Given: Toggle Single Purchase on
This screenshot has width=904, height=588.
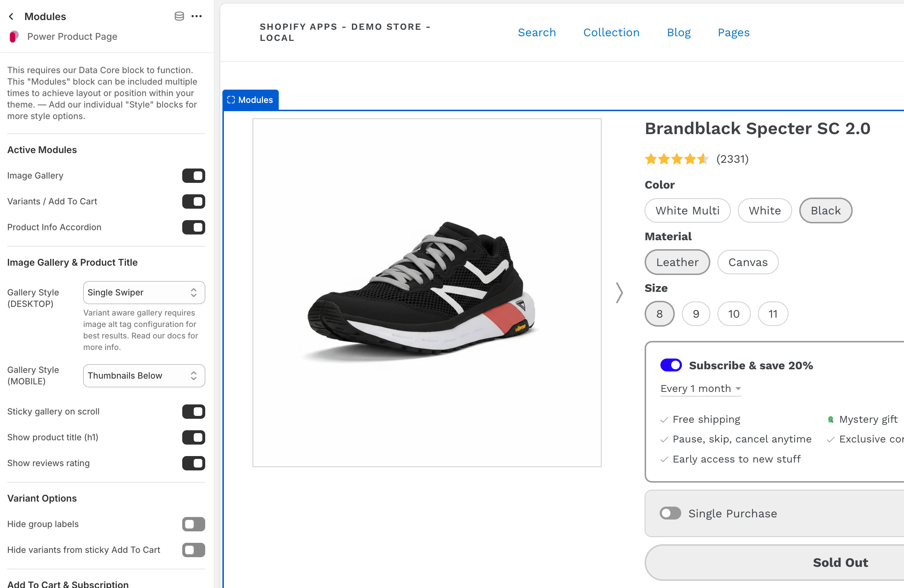Looking at the screenshot, I should click(670, 513).
